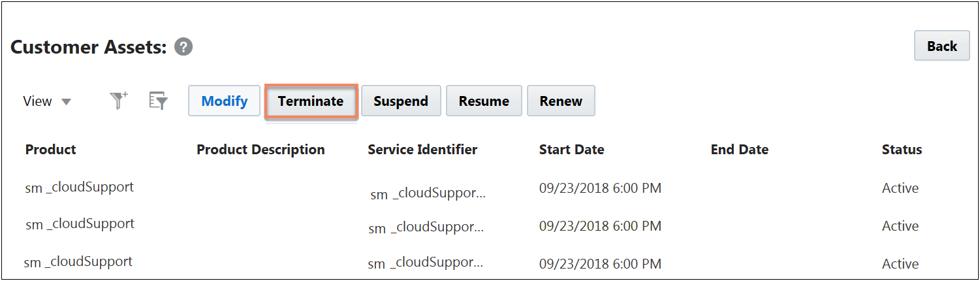Open the Customer Assets help icon

183,47
